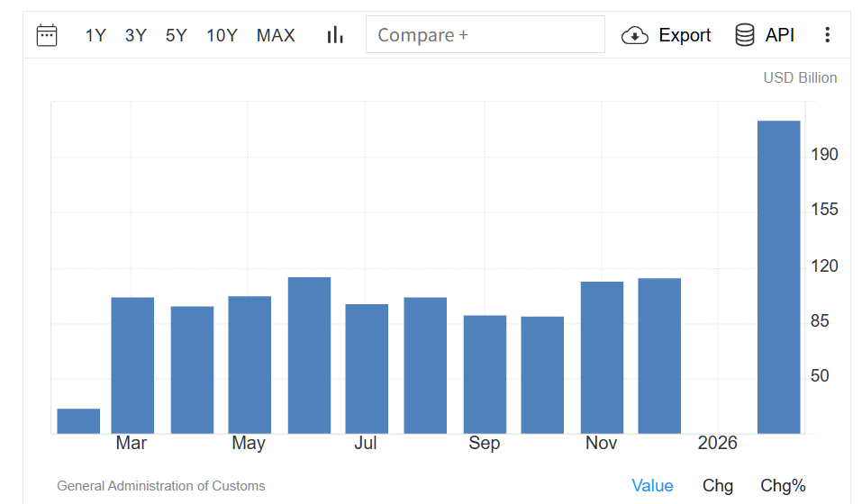Switch to the Chg% display mode
862x504 pixels.
click(783, 486)
